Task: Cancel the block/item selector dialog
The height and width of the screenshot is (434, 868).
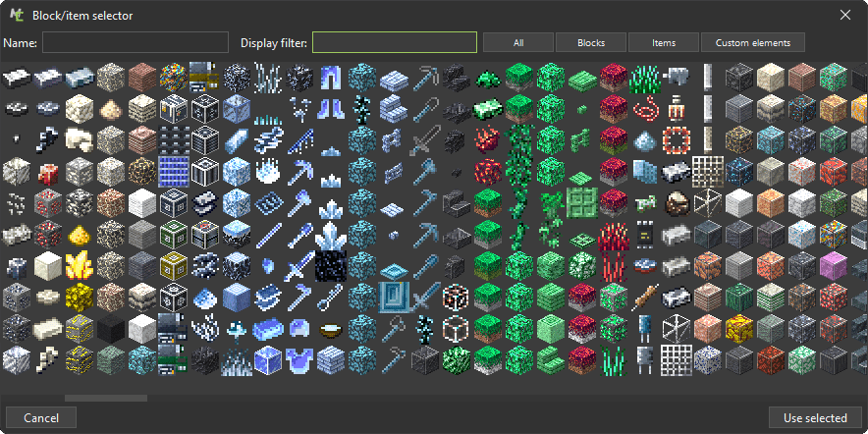Action: coord(41,417)
